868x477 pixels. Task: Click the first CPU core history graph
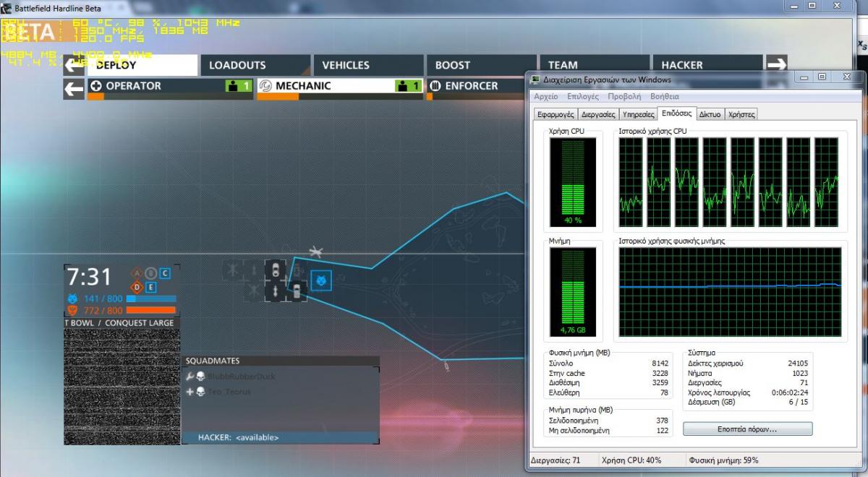(630, 183)
